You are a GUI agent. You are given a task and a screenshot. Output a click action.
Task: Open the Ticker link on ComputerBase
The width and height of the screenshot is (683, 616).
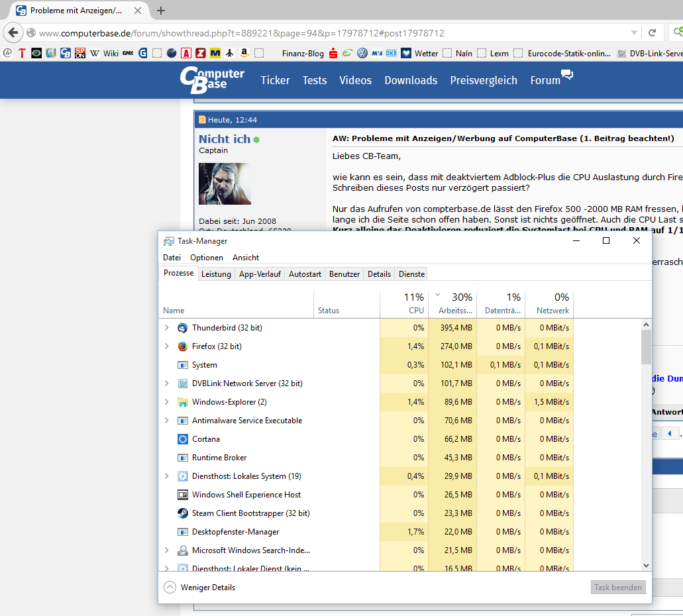276,80
